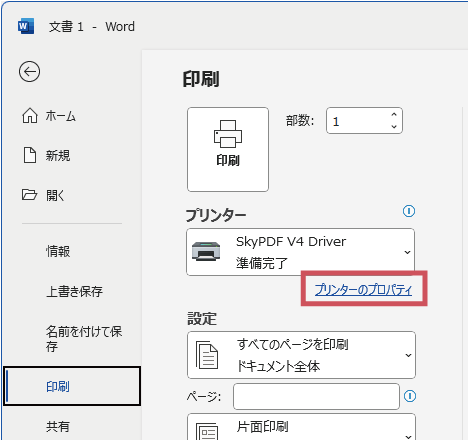Click the Word logo icon in title bar
The image size is (468, 440).
[x=26, y=26]
